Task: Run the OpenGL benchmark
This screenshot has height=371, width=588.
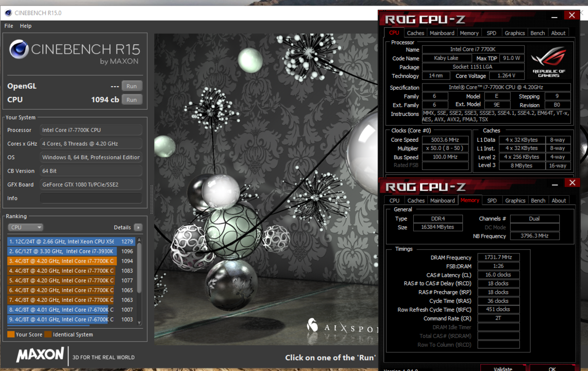Action: 131,86
